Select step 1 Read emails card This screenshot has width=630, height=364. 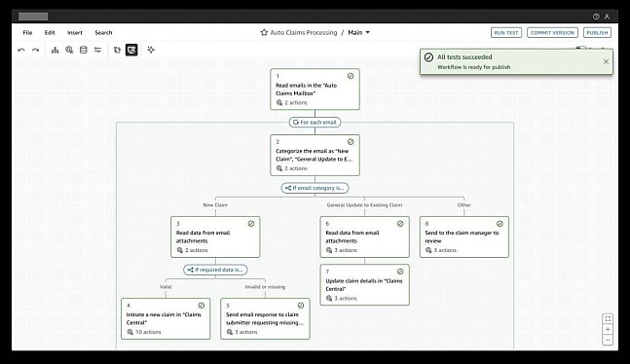pyautogui.click(x=315, y=90)
